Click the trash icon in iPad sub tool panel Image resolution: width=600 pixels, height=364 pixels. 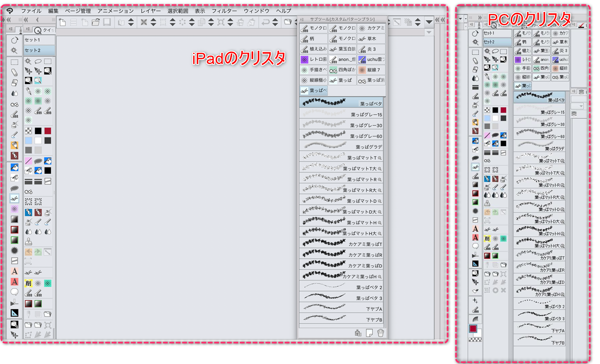[x=381, y=333]
